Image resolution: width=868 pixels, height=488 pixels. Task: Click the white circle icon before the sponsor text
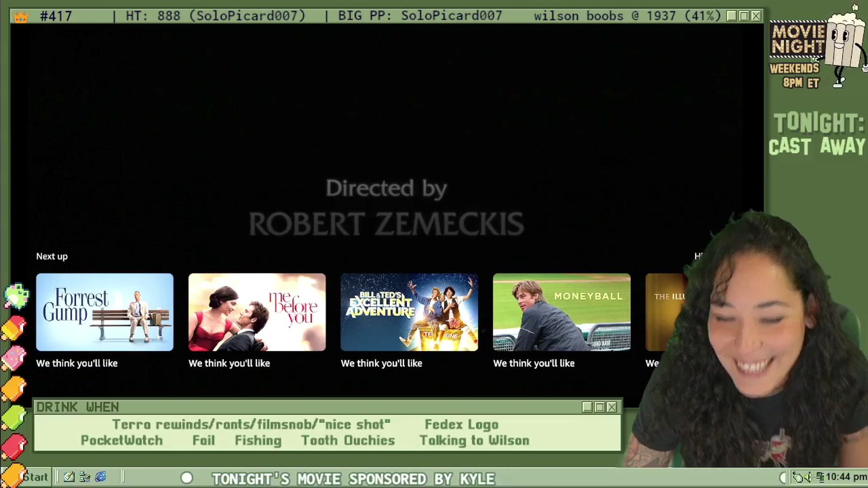point(187,478)
